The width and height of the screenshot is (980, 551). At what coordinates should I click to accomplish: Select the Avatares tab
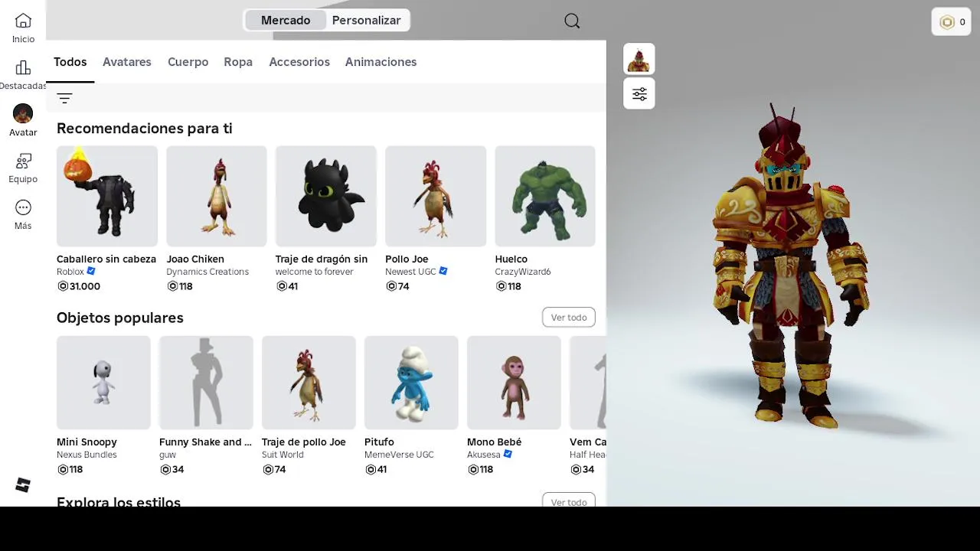coord(127,62)
